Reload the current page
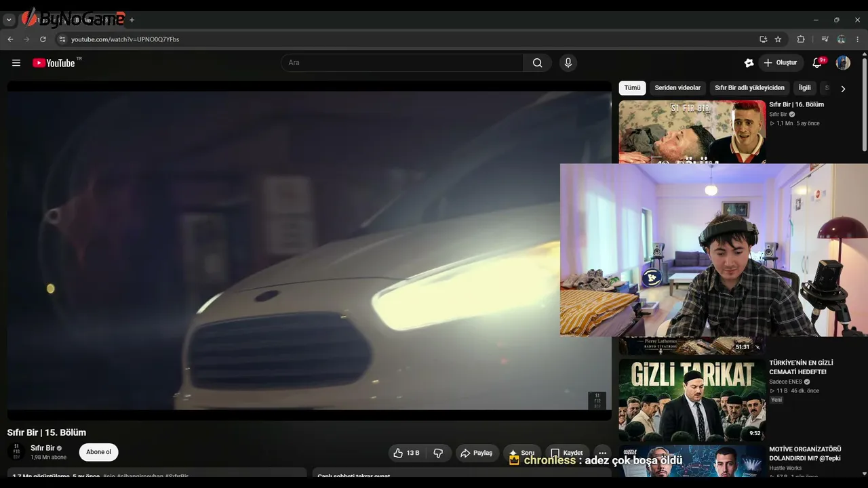Screen dimensions: 868x488 tap(43, 39)
